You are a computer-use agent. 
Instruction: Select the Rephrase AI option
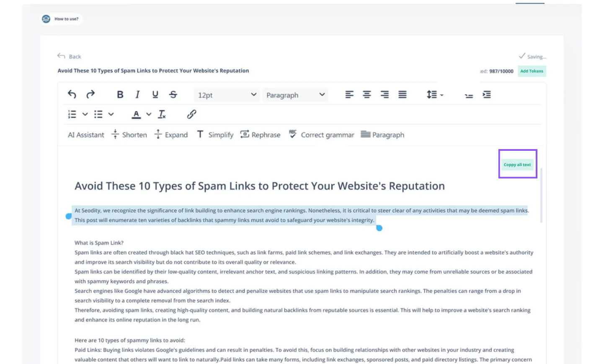260,135
